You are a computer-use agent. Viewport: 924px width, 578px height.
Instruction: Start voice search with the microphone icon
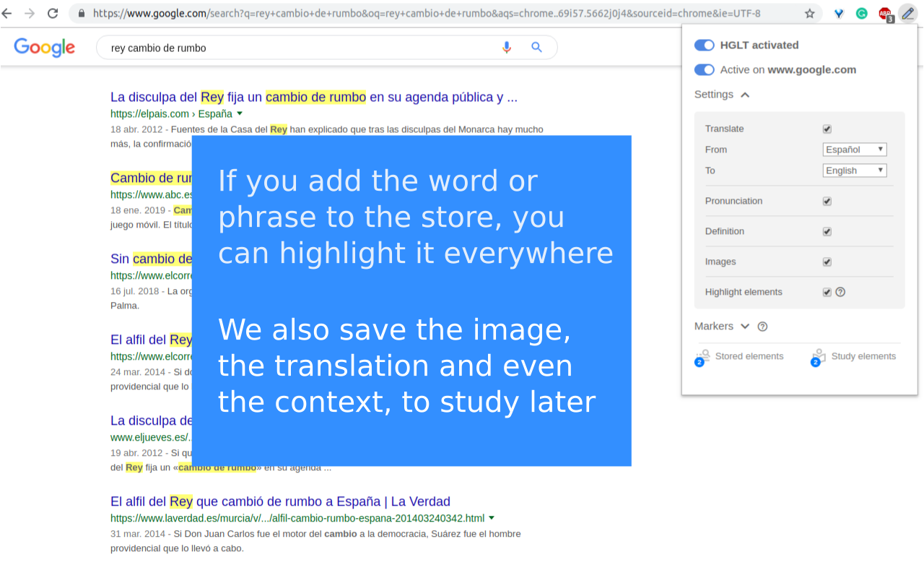click(507, 48)
